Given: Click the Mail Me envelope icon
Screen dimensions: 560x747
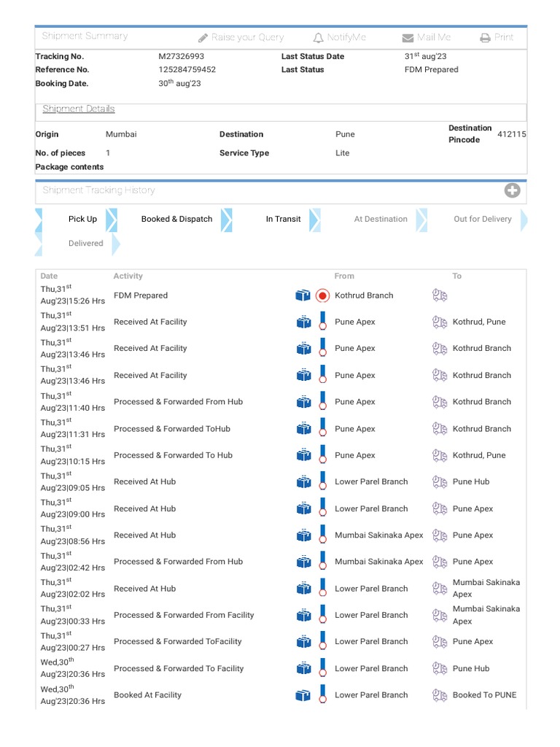Looking at the screenshot, I should pyautogui.click(x=408, y=38).
